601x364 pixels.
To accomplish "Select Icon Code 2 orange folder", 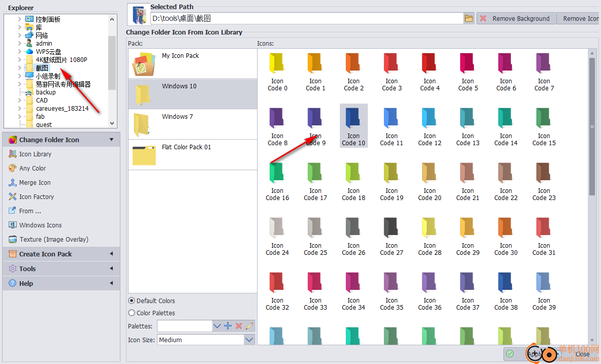I will (354, 71).
